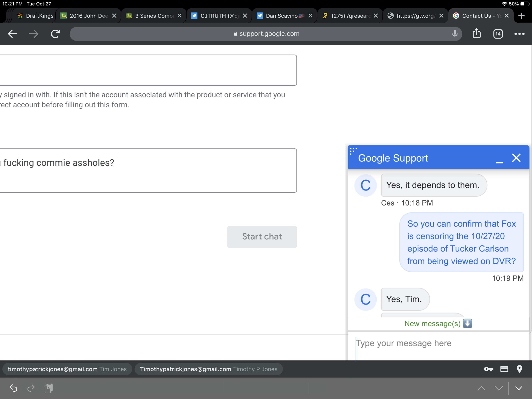
Task: Switch to the DraftKings tab
Action: [35, 16]
